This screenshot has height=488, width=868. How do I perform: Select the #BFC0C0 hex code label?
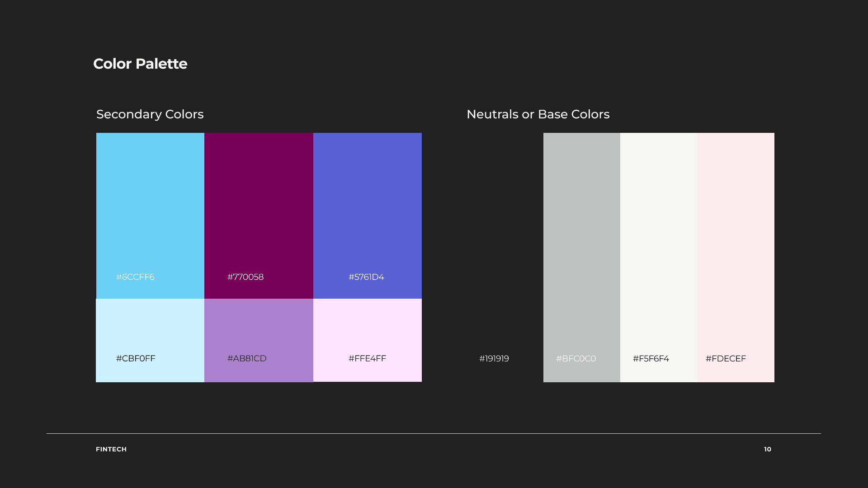(x=576, y=359)
